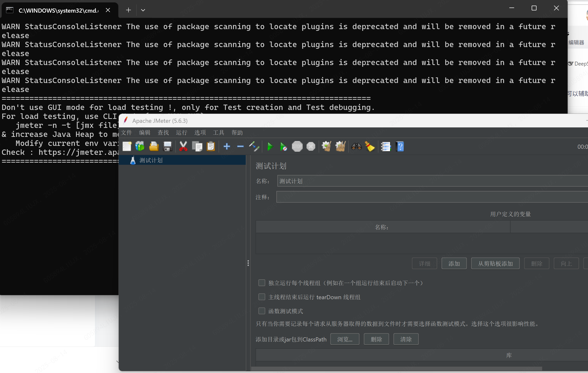
Task: Click the Stop test icon
Action: (x=297, y=146)
